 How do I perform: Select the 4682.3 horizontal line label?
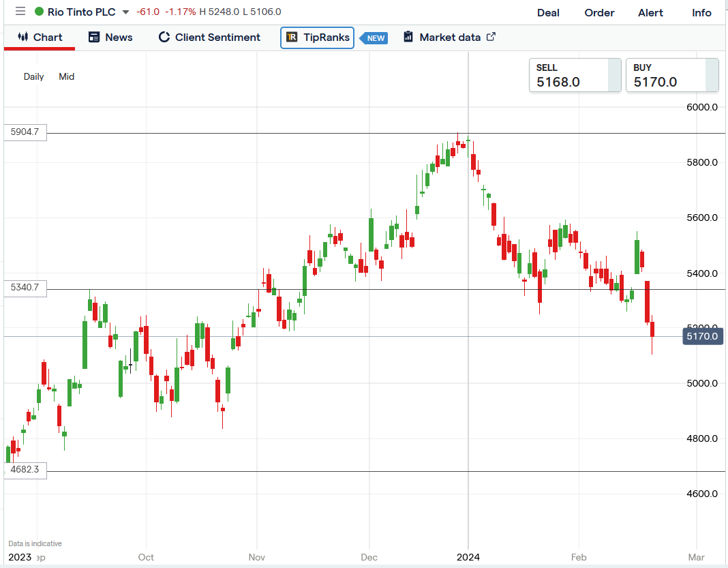tap(25, 470)
